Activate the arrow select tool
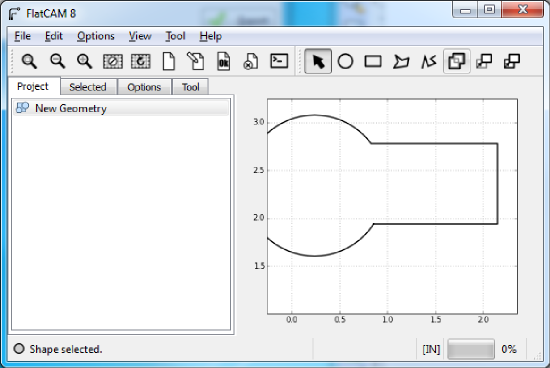Image resolution: width=550 pixels, height=368 pixels. point(318,61)
